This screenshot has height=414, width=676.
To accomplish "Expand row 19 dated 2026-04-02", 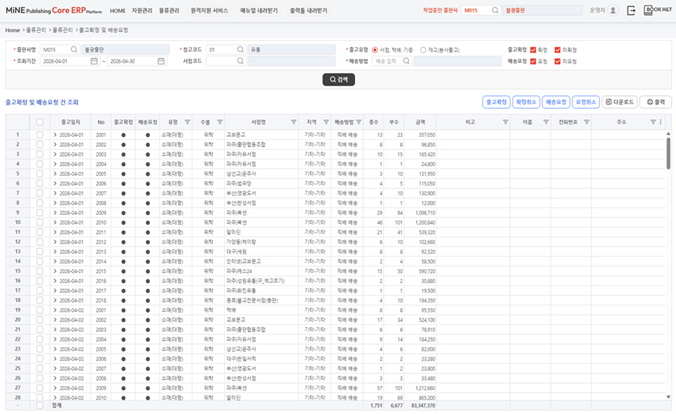I will 55,310.
